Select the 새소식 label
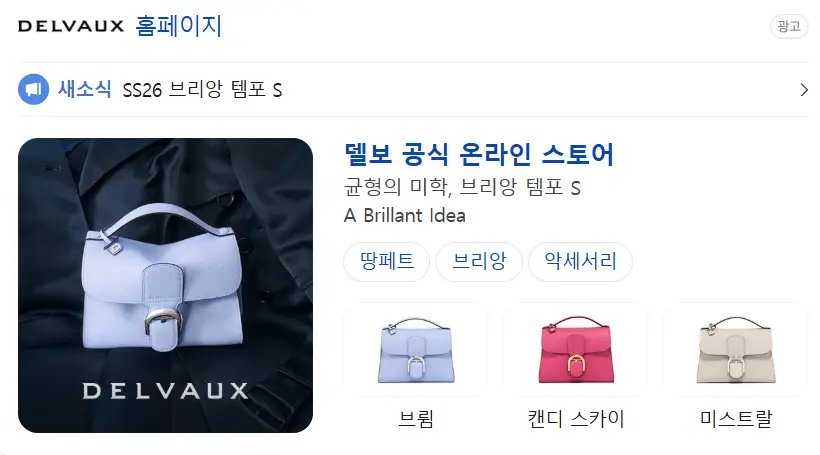This screenshot has width=820, height=455. 85,89
